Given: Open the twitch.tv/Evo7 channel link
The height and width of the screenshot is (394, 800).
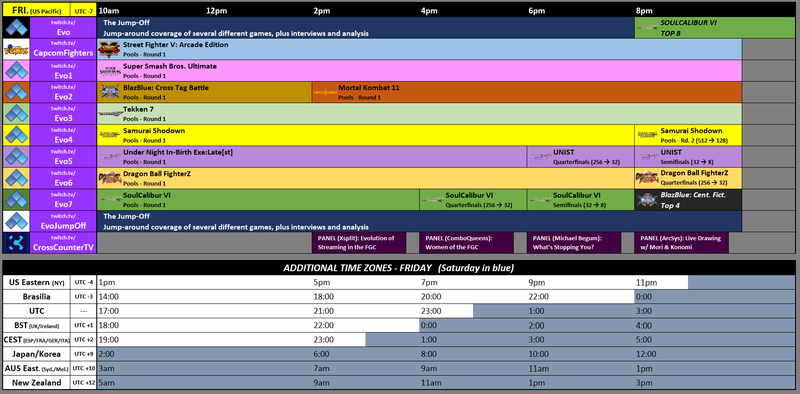Looking at the screenshot, I should click(63, 200).
